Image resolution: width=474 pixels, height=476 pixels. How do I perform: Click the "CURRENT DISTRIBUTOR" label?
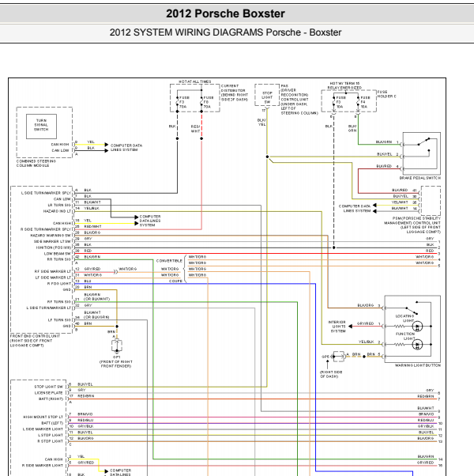[x=235, y=93]
